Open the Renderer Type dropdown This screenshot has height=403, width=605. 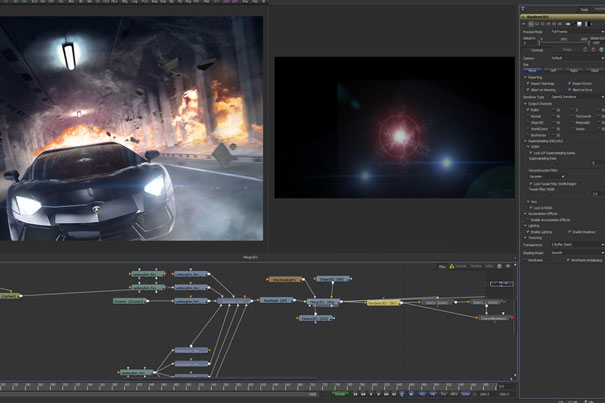578,97
